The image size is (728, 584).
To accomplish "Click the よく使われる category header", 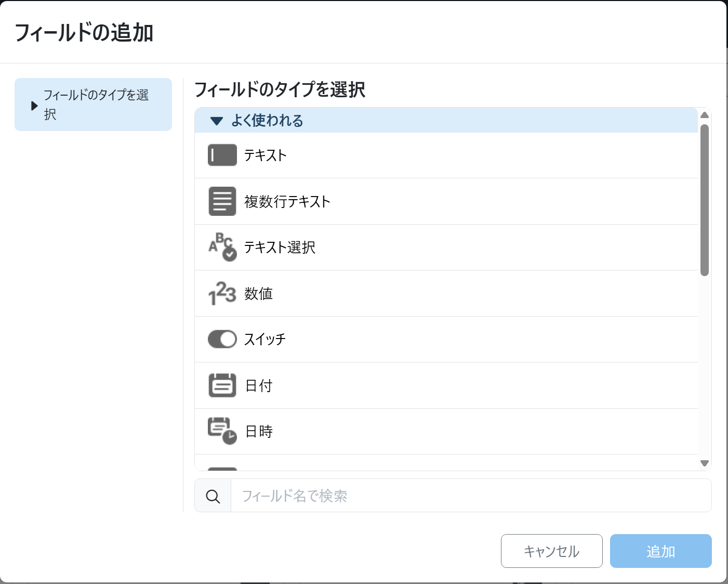I will tap(267, 121).
